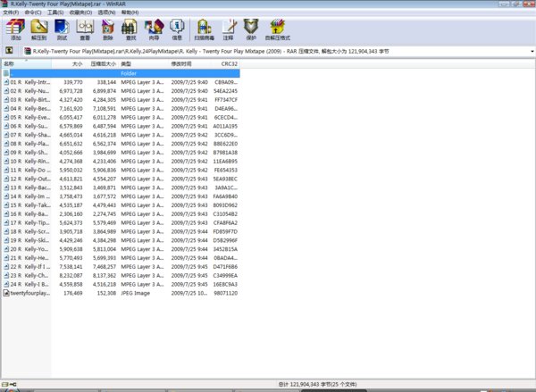Select file 07 R Kelly-Sha...
This screenshot has height=392, width=536.
pos(30,135)
